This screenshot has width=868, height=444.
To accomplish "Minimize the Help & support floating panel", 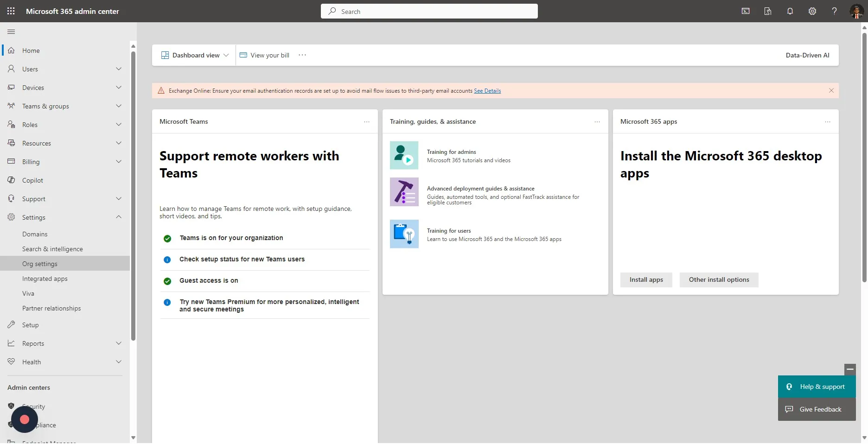I will pos(850,369).
